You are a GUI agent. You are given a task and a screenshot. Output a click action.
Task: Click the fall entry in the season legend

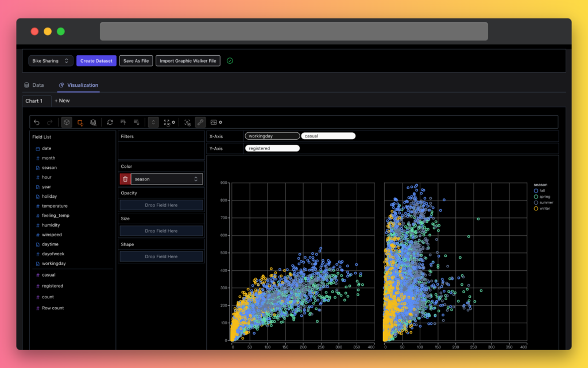[540, 191]
